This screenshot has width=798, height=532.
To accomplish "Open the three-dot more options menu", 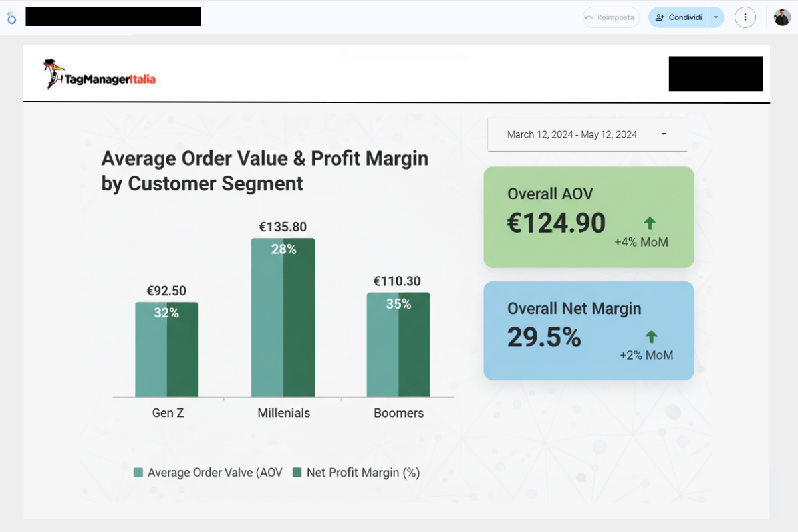I will [x=745, y=17].
